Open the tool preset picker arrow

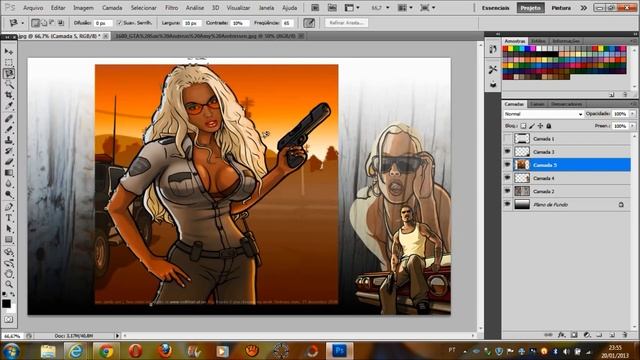(x=22, y=23)
